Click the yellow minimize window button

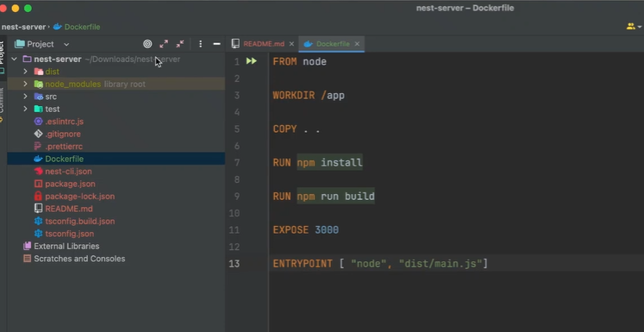(16, 9)
